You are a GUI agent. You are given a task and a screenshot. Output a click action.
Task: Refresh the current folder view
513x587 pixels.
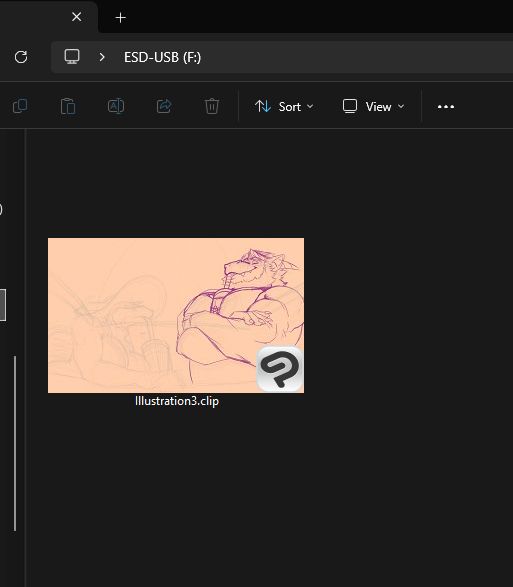coord(21,57)
